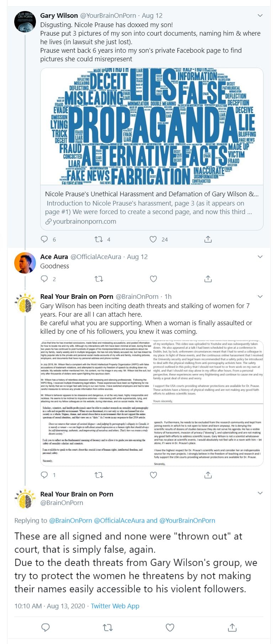
Task: Share Ace Aura's tweet
Action: tap(208, 279)
